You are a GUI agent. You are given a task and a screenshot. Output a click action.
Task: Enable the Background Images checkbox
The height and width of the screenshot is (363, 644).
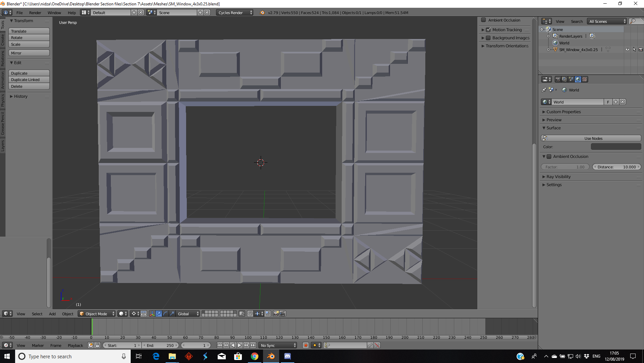pos(488,38)
